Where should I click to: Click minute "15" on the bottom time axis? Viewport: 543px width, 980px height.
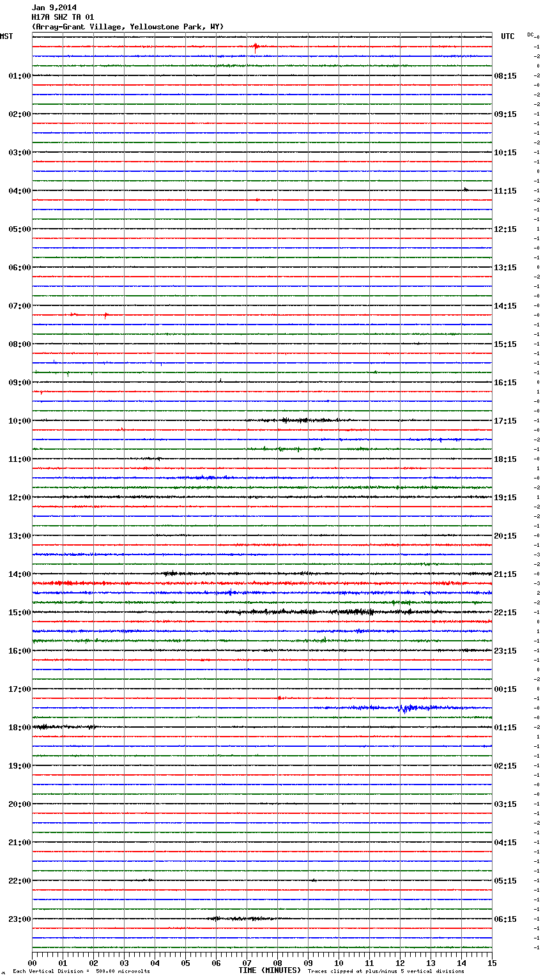(492, 963)
